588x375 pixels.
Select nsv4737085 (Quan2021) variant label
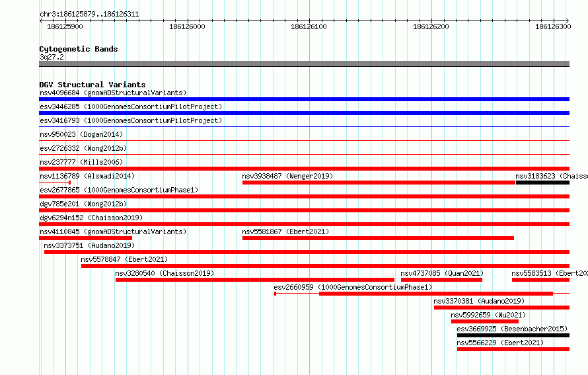point(442,273)
